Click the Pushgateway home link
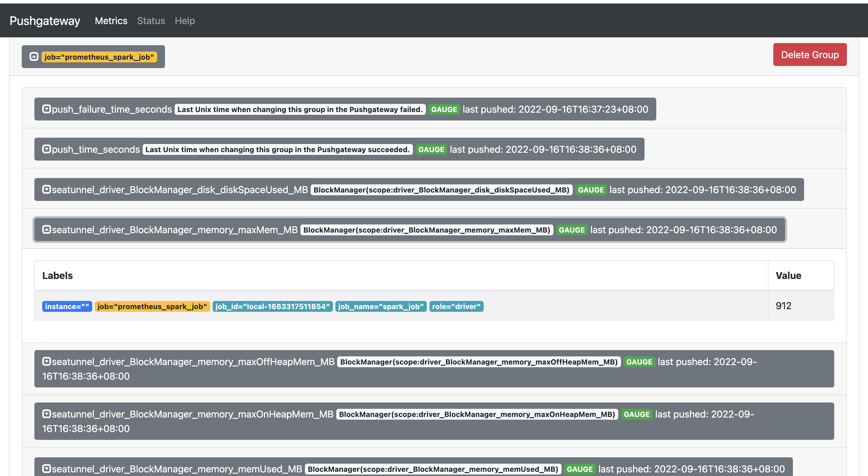The height and width of the screenshot is (476, 868). (44, 20)
